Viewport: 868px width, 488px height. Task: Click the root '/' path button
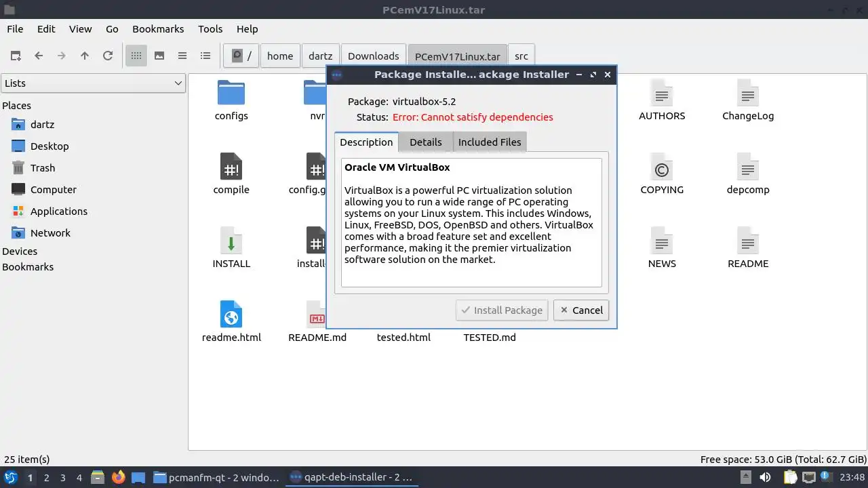pos(241,56)
